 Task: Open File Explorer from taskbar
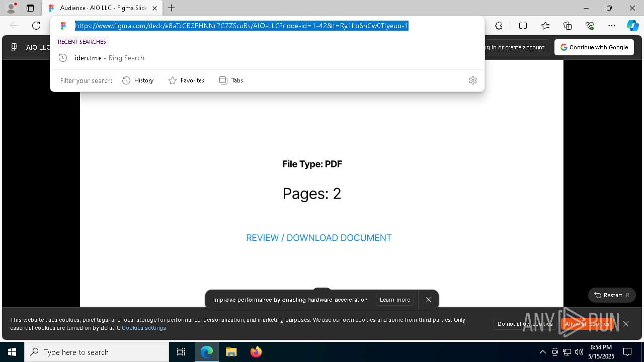pos(231,352)
